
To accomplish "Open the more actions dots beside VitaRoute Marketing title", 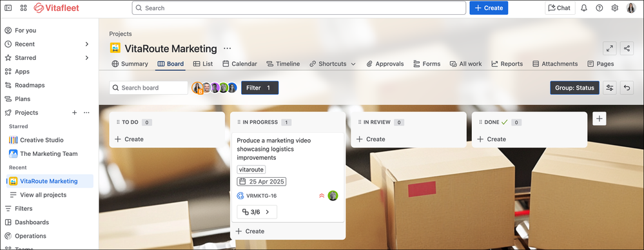I will tap(227, 48).
